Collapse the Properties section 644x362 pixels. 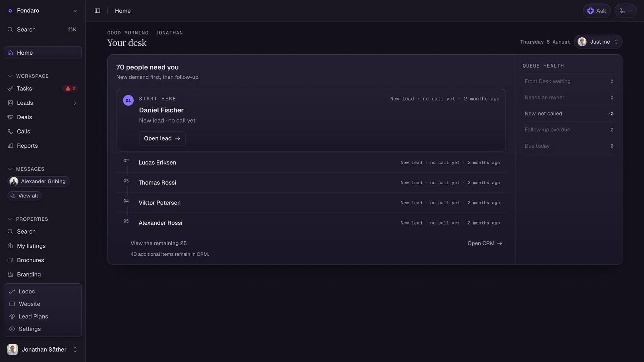coord(10,219)
